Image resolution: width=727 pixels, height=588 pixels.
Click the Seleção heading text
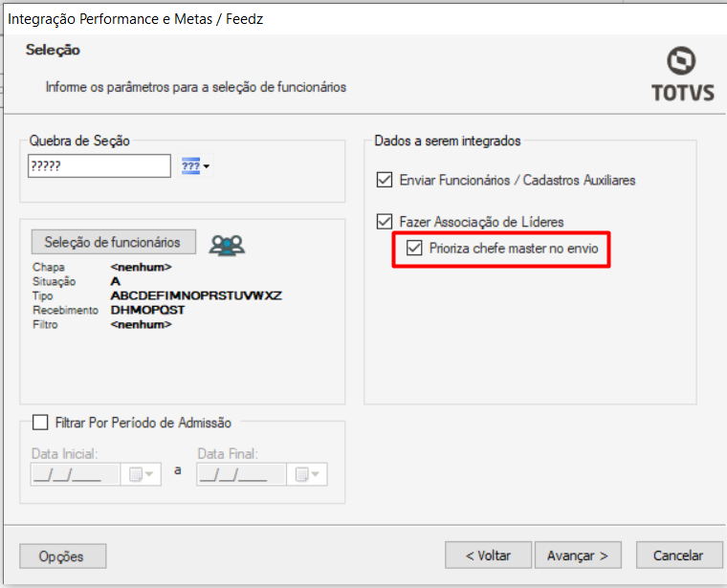tap(53, 50)
